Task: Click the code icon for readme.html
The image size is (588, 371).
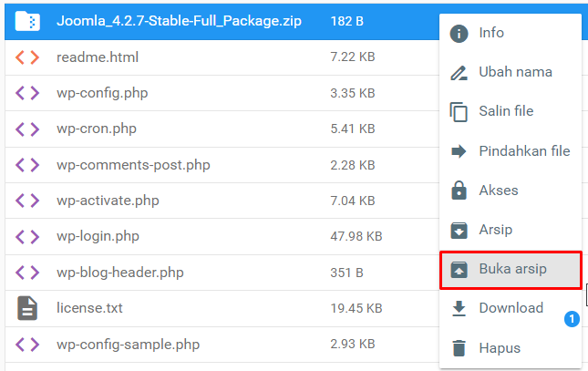Action: tap(27, 57)
